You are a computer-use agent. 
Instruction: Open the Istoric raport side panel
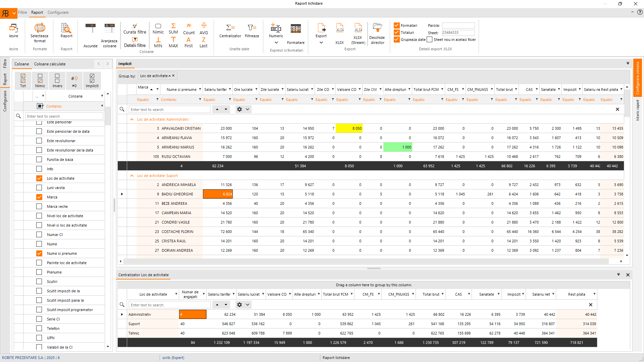tap(638, 110)
